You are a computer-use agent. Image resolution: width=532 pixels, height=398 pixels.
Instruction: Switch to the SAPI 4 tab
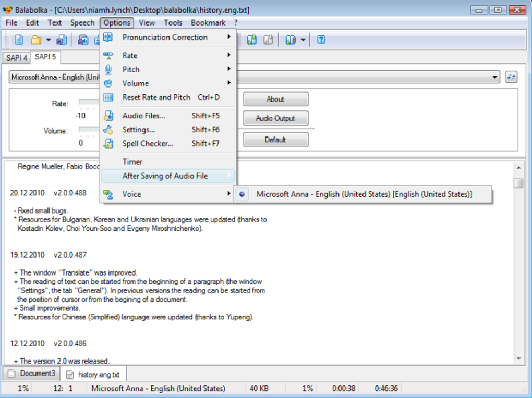point(16,58)
